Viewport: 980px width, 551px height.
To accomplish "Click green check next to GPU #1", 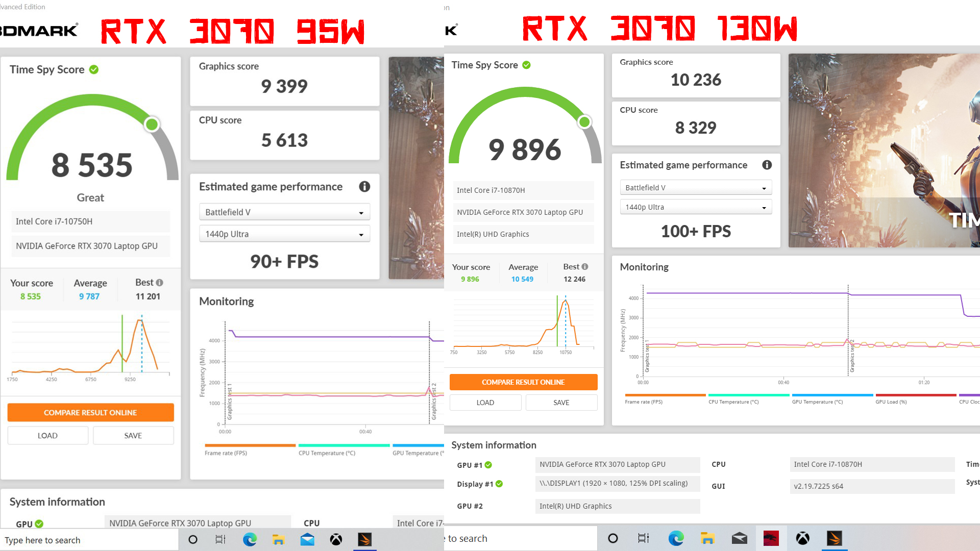I will [488, 465].
